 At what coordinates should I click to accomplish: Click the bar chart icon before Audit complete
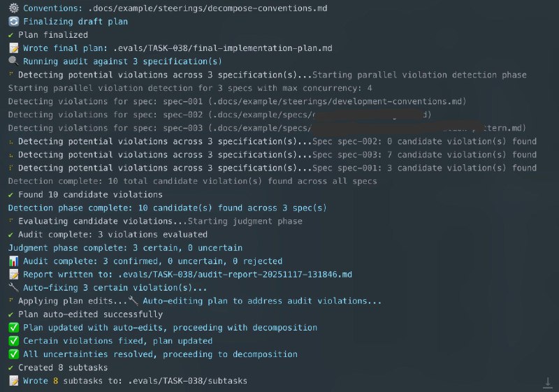(x=13, y=261)
